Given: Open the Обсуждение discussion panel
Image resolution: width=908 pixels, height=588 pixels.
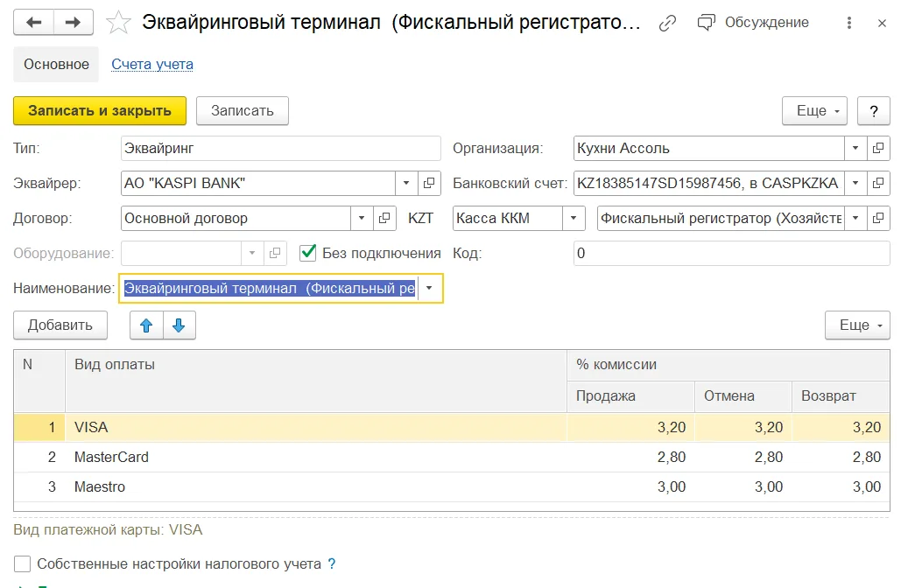Looking at the screenshot, I should coord(753,23).
